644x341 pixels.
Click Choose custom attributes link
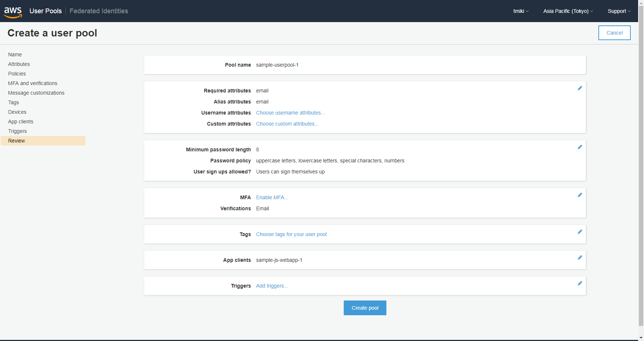point(287,124)
